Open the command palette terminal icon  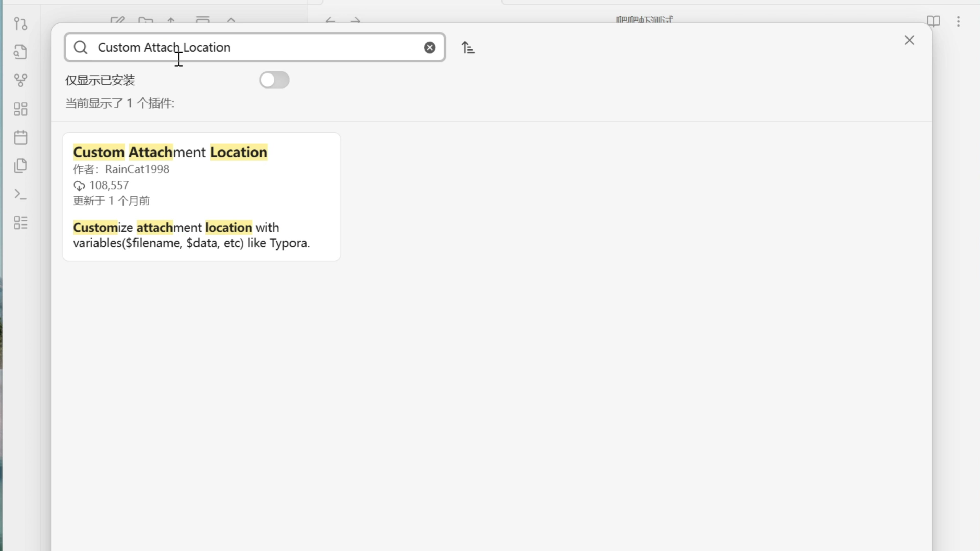point(20,194)
